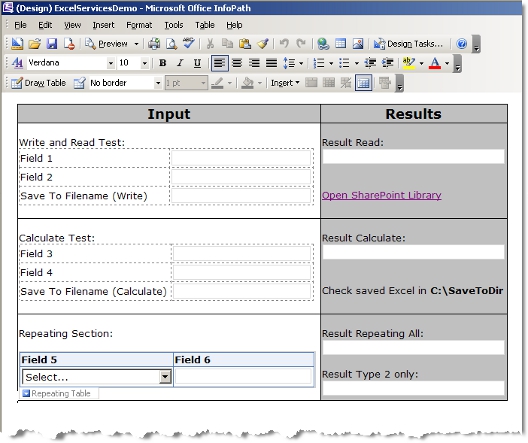Expand the Insert dropdown in tables toolbar
This screenshot has width=528, height=443.
(285, 83)
